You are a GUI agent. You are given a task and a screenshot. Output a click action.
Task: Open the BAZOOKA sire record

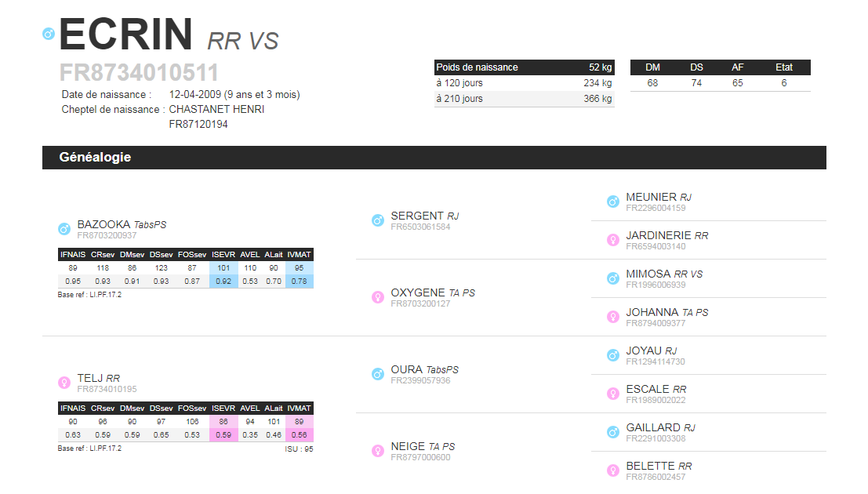(104, 224)
